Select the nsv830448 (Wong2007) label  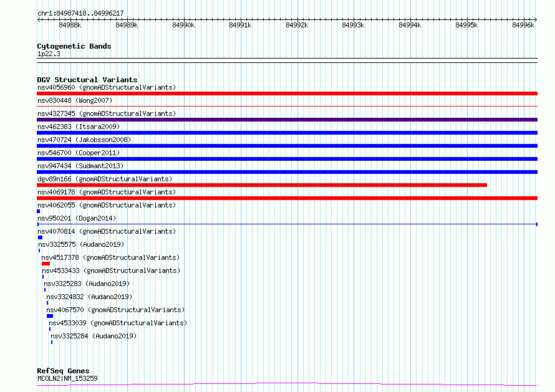[75, 100]
